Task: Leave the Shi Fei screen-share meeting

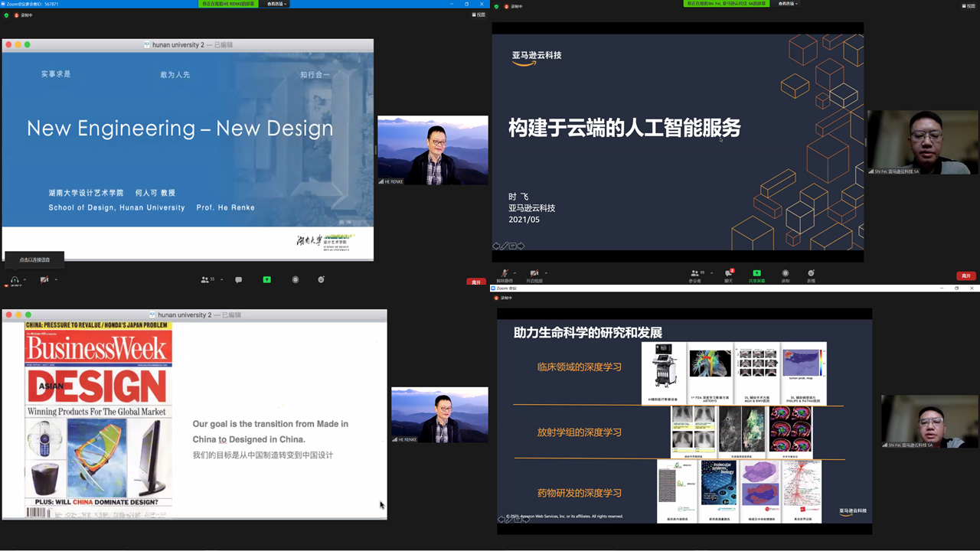Action: tap(966, 275)
